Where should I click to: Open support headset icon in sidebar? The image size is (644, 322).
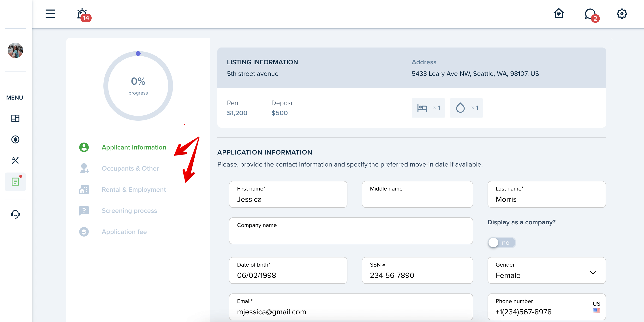click(x=15, y=214)
